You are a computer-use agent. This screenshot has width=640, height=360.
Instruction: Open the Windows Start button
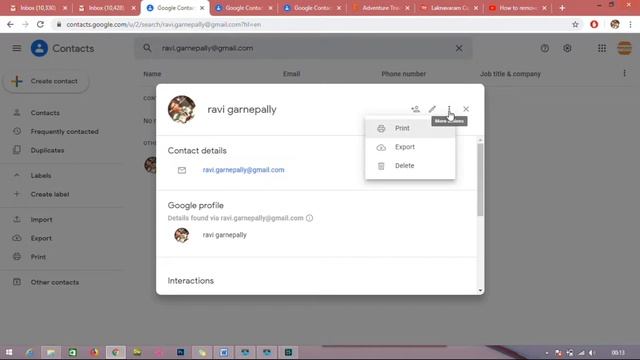(9, 352)
